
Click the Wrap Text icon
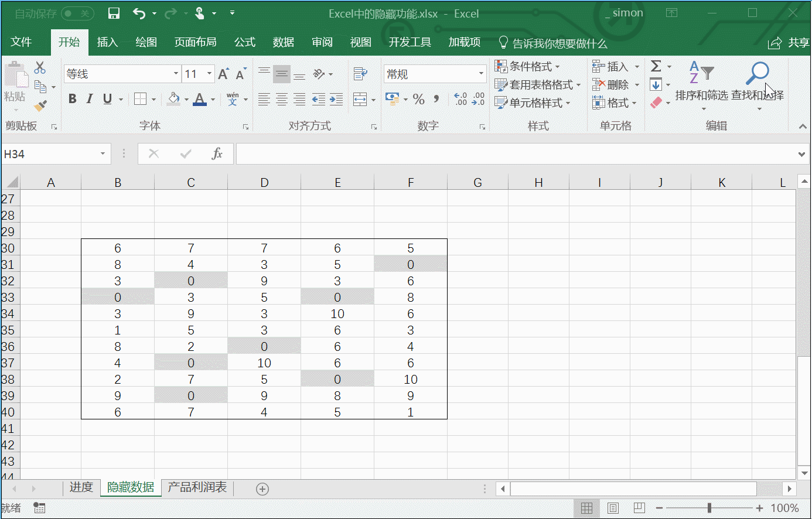pyautogui.click(x=360, y=74)
